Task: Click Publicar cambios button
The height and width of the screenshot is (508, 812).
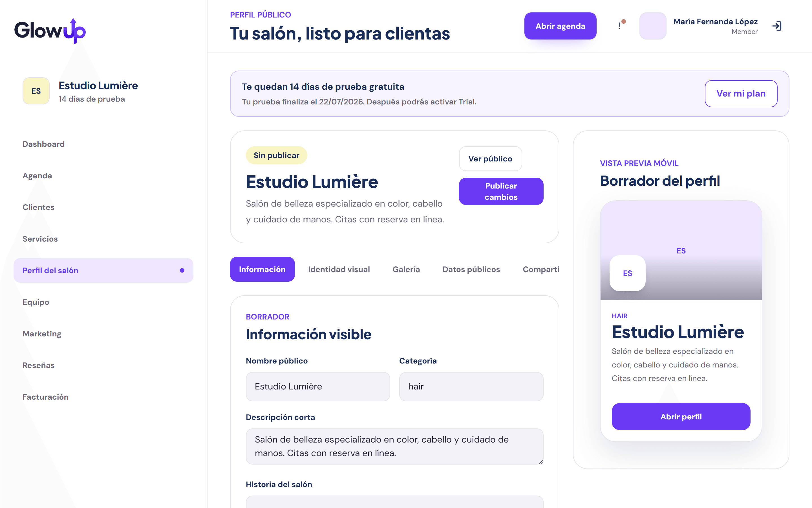Action: click(501, 191)
